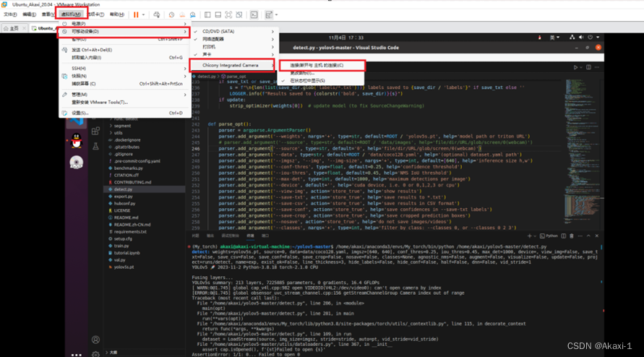This screenshot has height=357, width=644.
Task: Open the dropdown arrow beside the pause button
Action: point(143,14)
